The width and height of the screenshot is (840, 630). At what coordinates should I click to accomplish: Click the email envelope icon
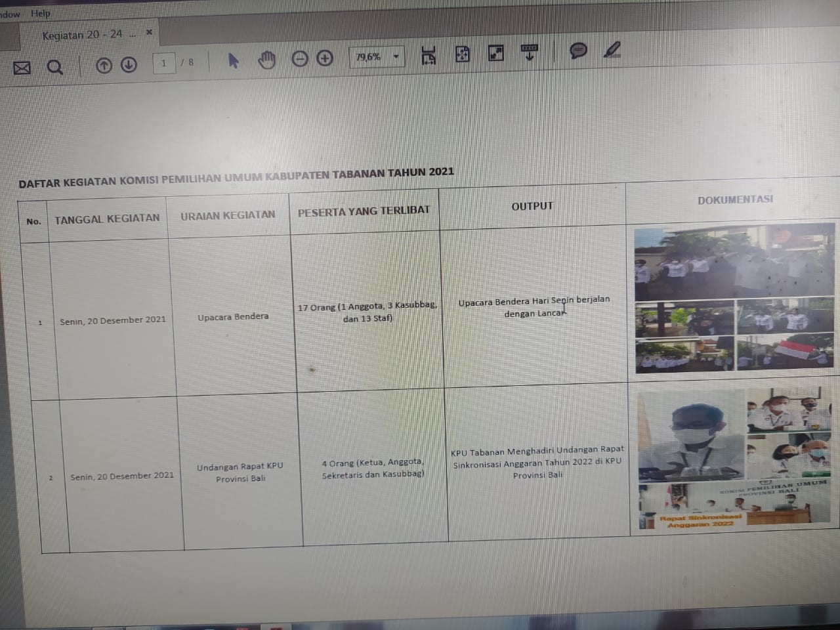(x=22, y=68)
